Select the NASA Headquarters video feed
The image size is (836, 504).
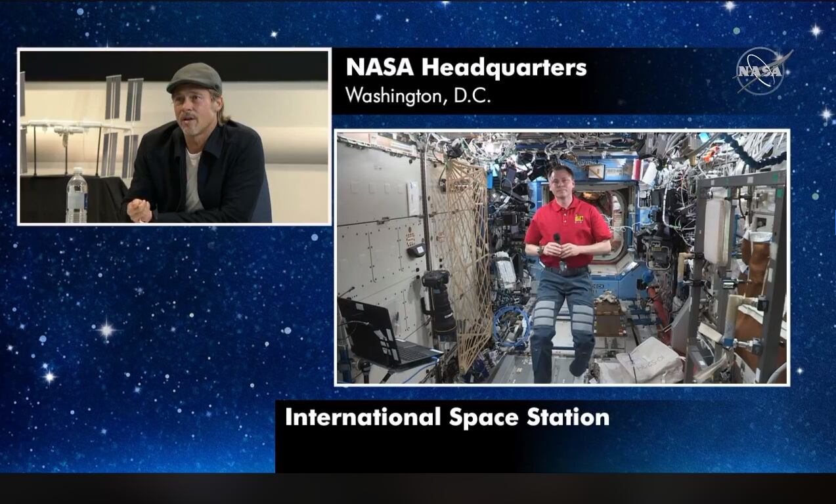(174, 136)
